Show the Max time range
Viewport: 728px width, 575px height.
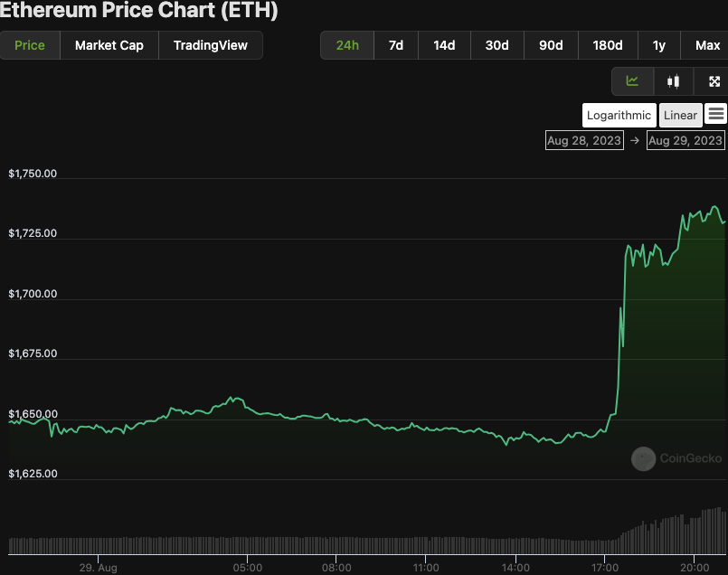point(706,45)
